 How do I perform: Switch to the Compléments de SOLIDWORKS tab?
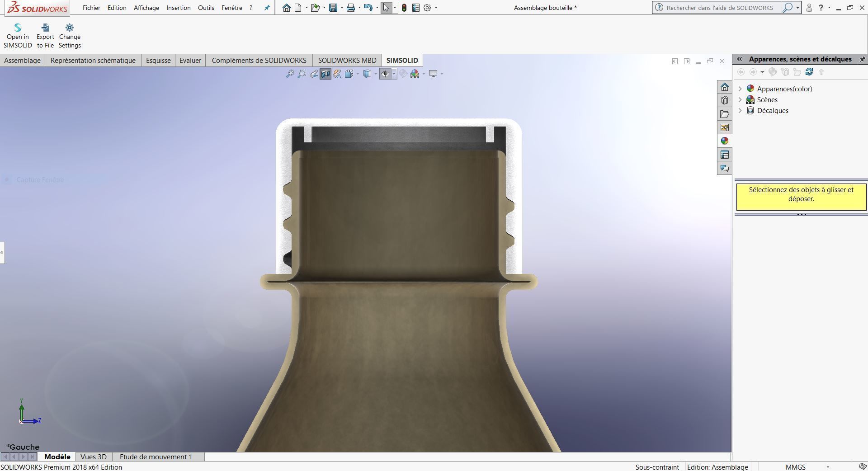(259, 60)
